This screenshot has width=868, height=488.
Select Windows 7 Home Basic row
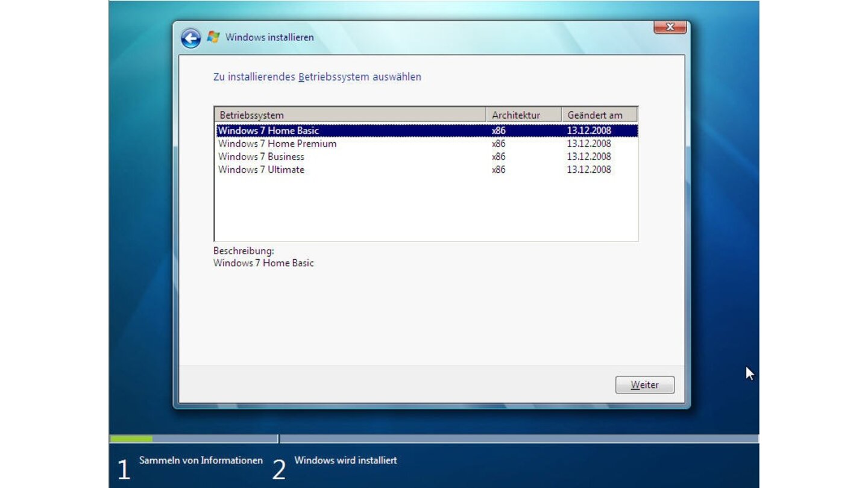pos(426,131)
